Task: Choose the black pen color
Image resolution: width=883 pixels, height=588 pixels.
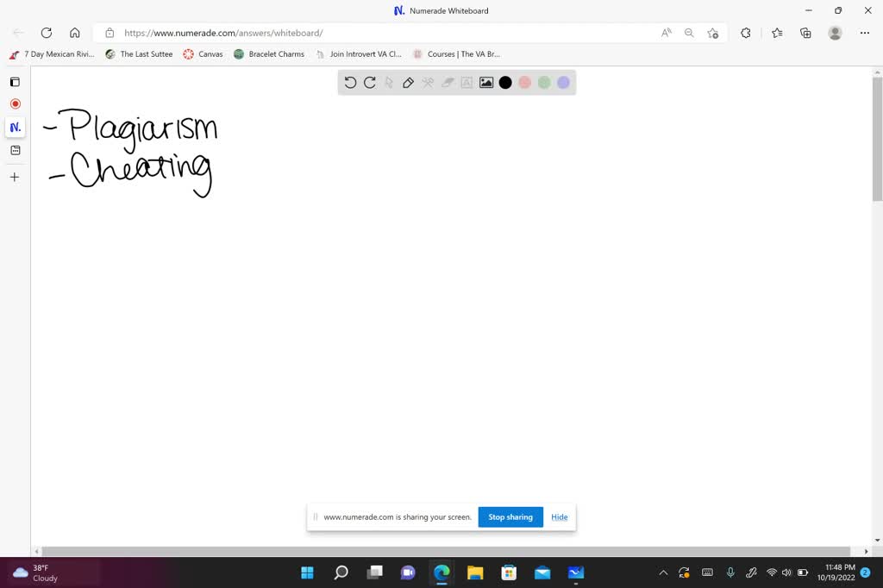Action: [505, 83]
